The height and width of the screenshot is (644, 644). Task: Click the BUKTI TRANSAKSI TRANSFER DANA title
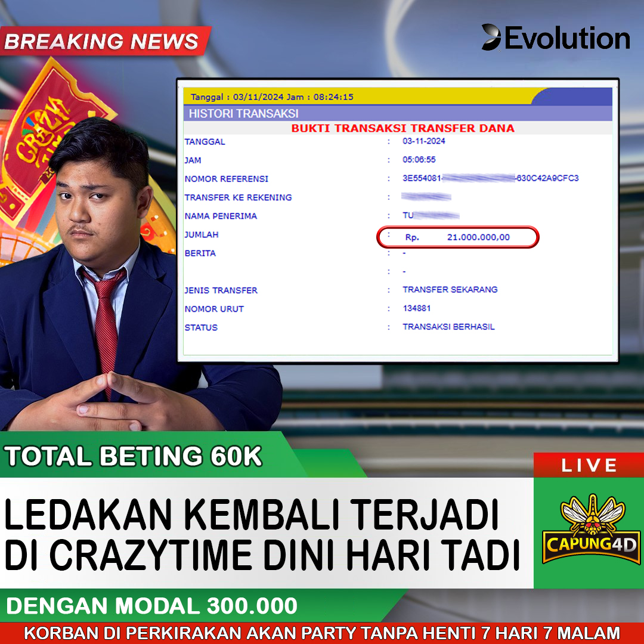tap(402, 128)
